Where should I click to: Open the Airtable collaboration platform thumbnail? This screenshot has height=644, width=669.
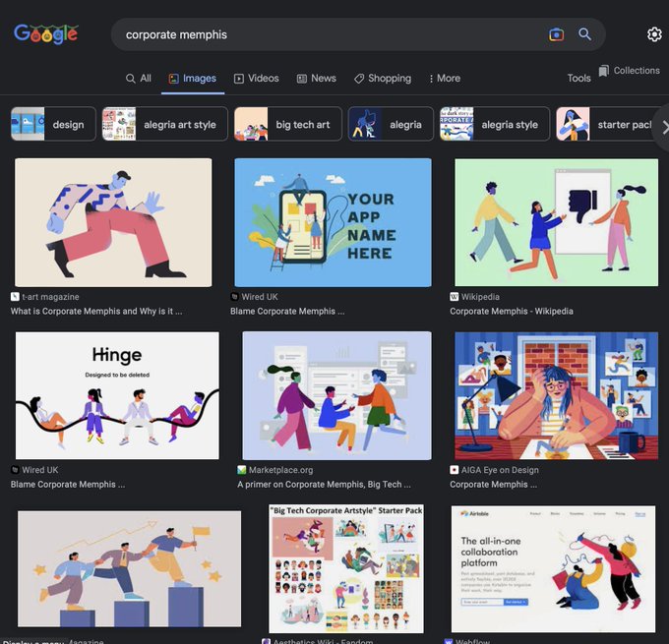(553, 569)
